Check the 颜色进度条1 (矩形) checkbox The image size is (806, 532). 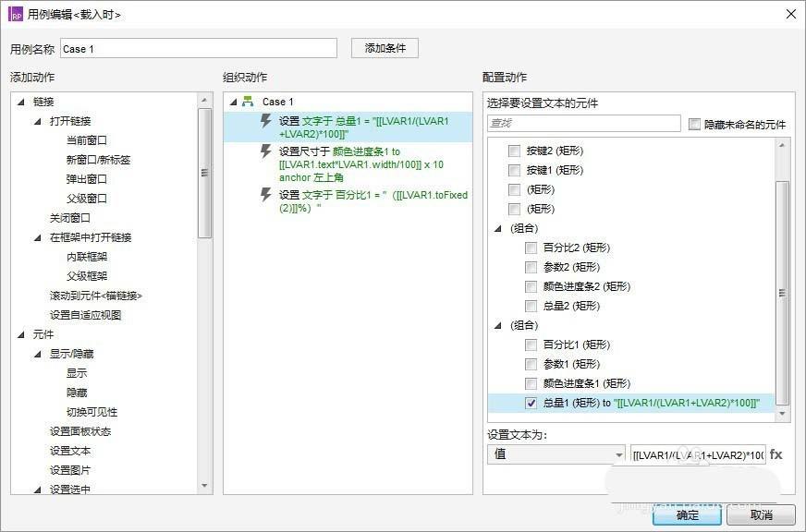tap(533, 383)
